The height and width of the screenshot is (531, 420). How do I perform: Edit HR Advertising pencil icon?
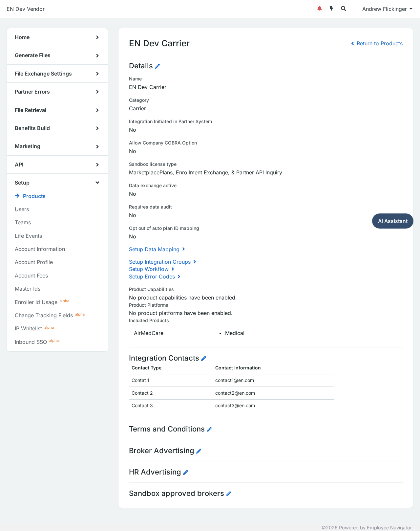pos(186,473)
